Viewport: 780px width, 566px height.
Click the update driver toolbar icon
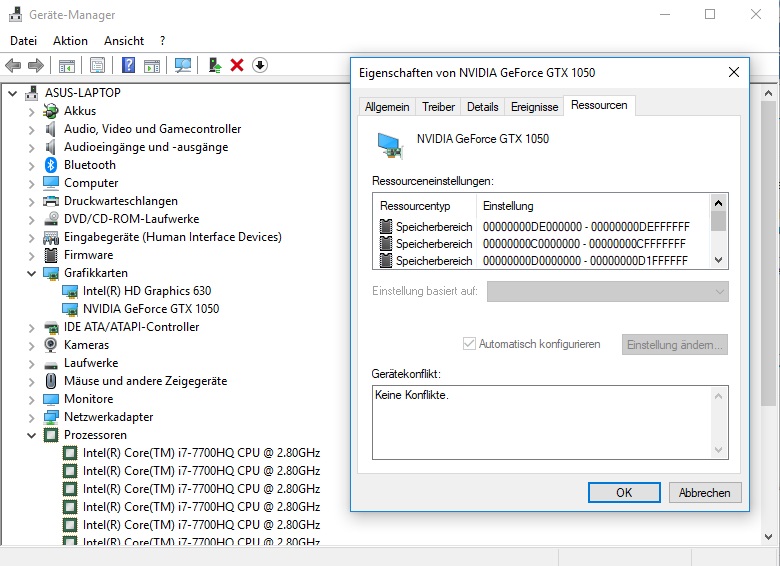click(214, 65)
